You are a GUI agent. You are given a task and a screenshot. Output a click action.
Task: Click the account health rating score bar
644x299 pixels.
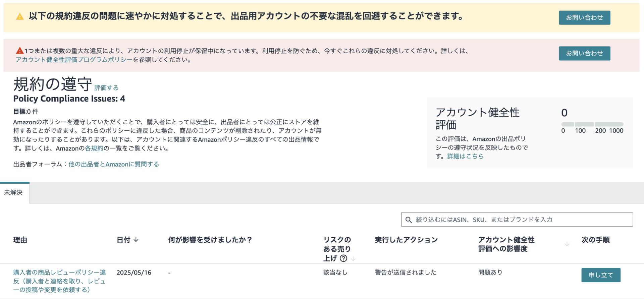(592, 124)
